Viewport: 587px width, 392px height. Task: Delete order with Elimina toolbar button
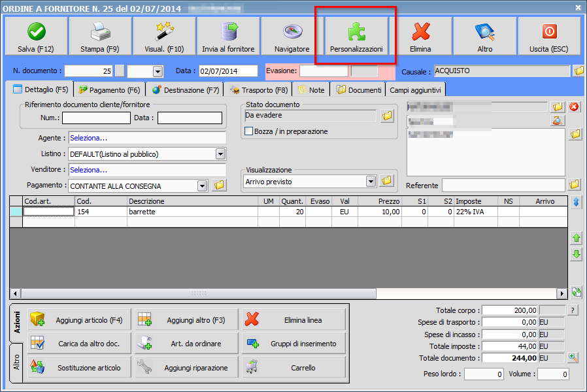coord(420,37)
